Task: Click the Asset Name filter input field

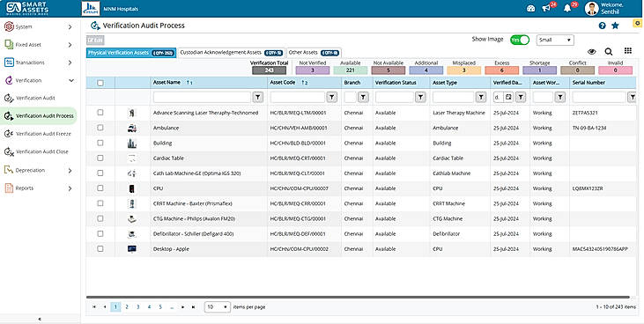Action: [202, 97]
